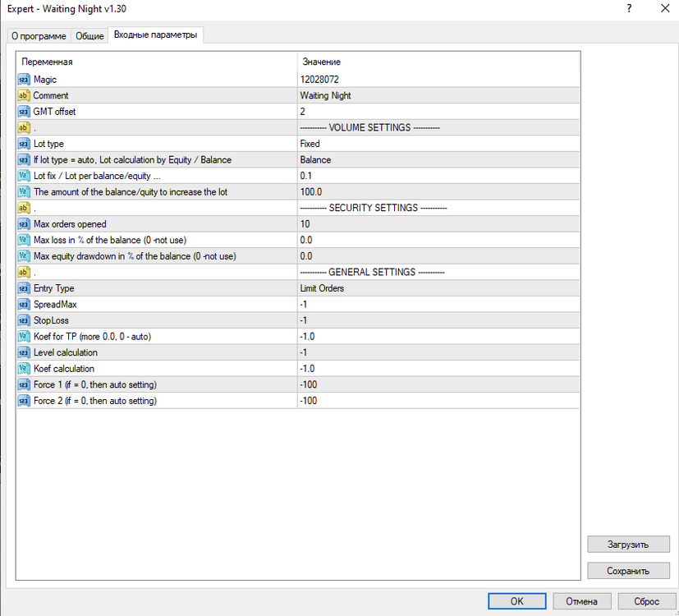Open the help question mark in title bar
Viewport: 679px width, 616px height.
point(629,9)
